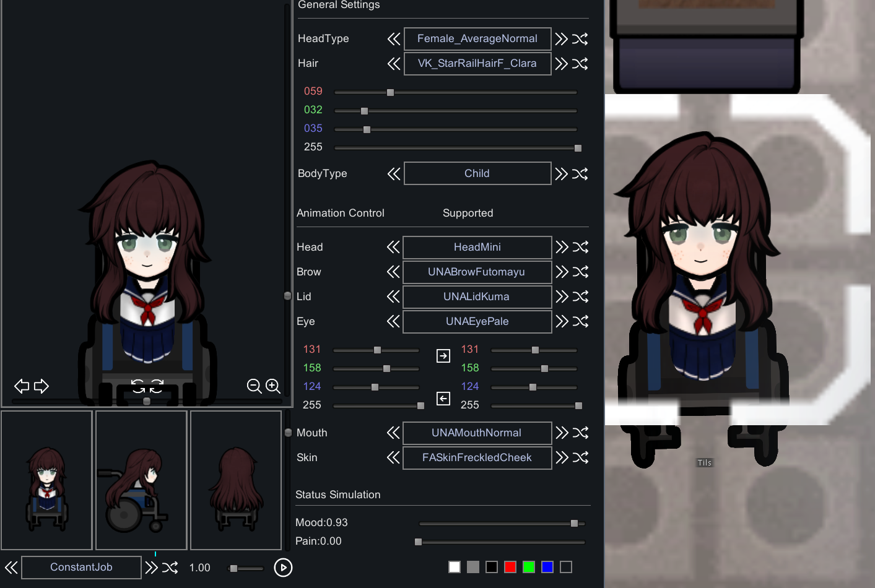Randomize the Skin option

581,457
